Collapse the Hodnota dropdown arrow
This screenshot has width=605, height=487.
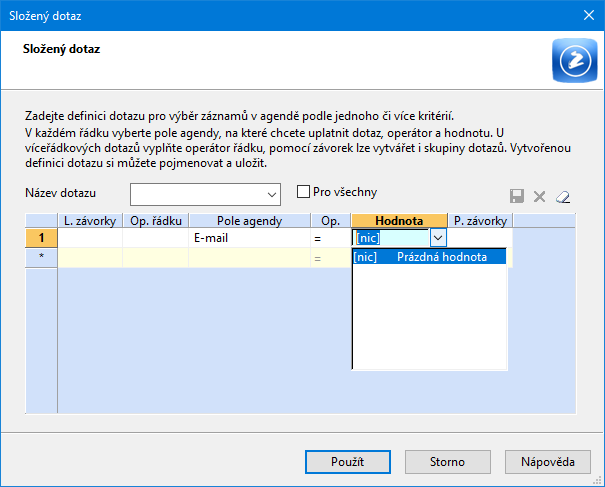438,238
